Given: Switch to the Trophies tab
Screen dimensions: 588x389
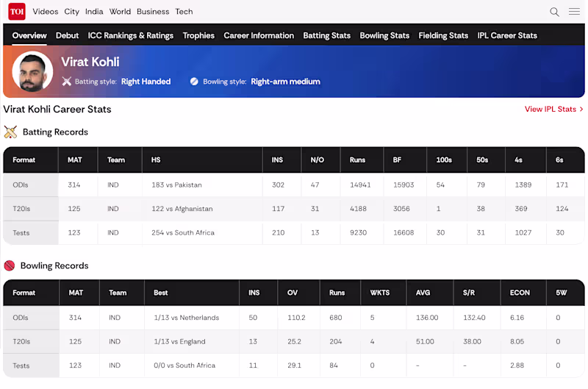Looking at the screenshot, I should tap(198, 35).
